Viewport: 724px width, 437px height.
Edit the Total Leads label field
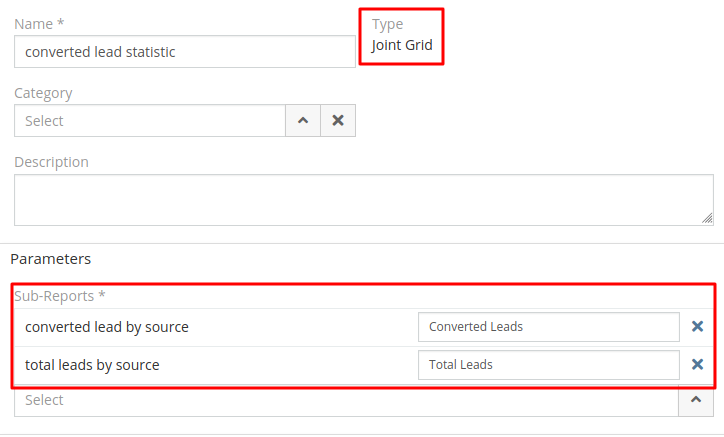tap(548, 364)
